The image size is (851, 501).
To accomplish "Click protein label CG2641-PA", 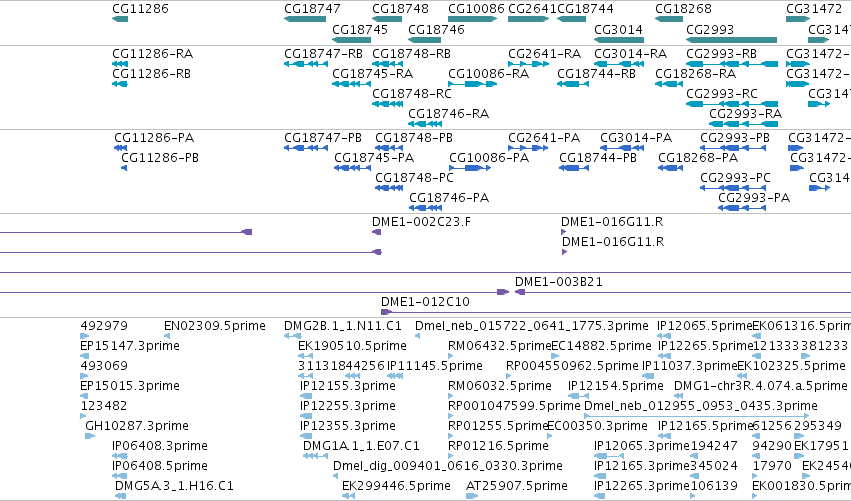I will pos(544,138).
